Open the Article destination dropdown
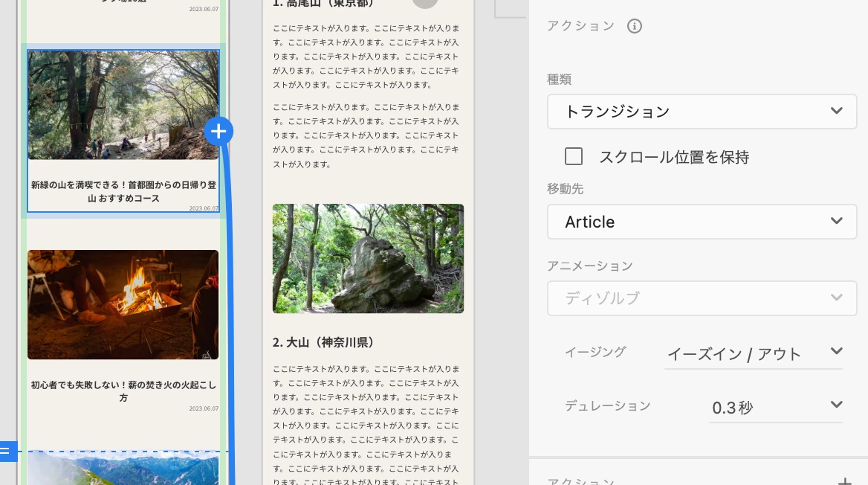Screen dimensions: 868x485 pos(702,222)
